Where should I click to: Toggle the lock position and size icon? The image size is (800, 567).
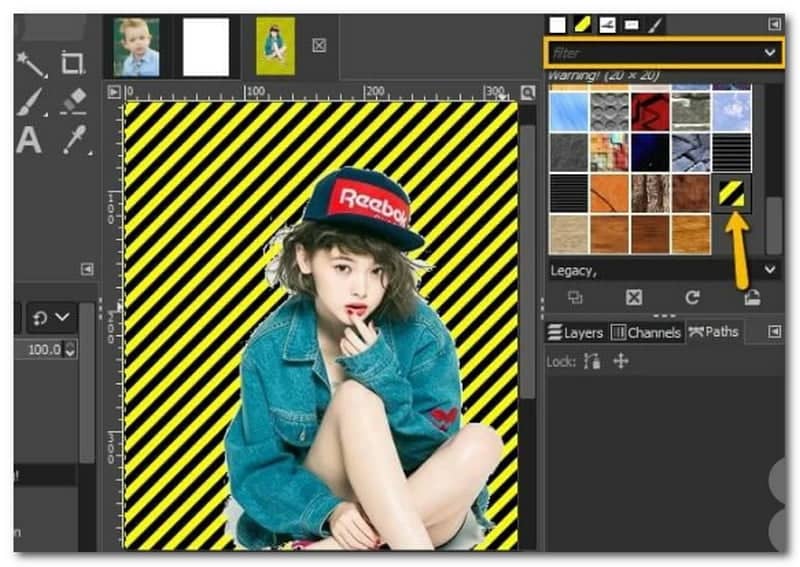(620, 361)
